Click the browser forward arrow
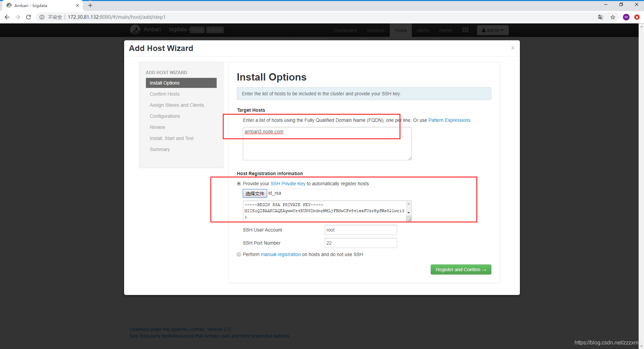This screenshot has height=349, width=644. (x=18, y=17)
